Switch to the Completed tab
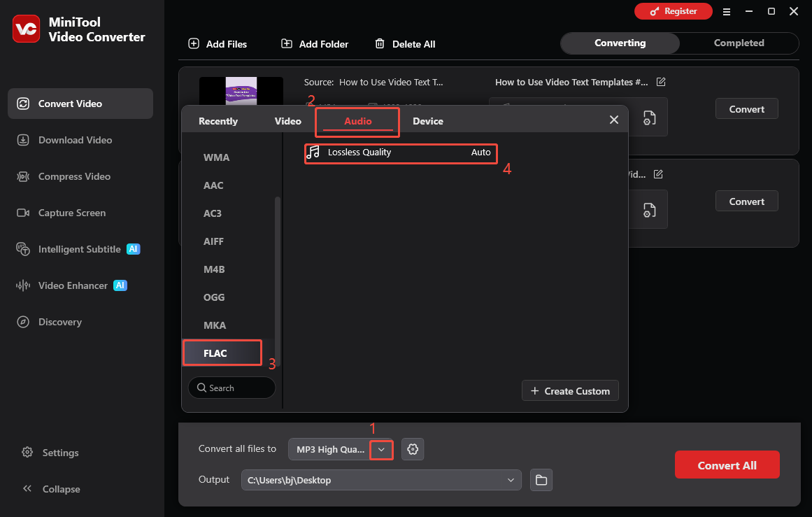Image resolution: width=812 pixels, height=517 pixels. pos(739,43)
